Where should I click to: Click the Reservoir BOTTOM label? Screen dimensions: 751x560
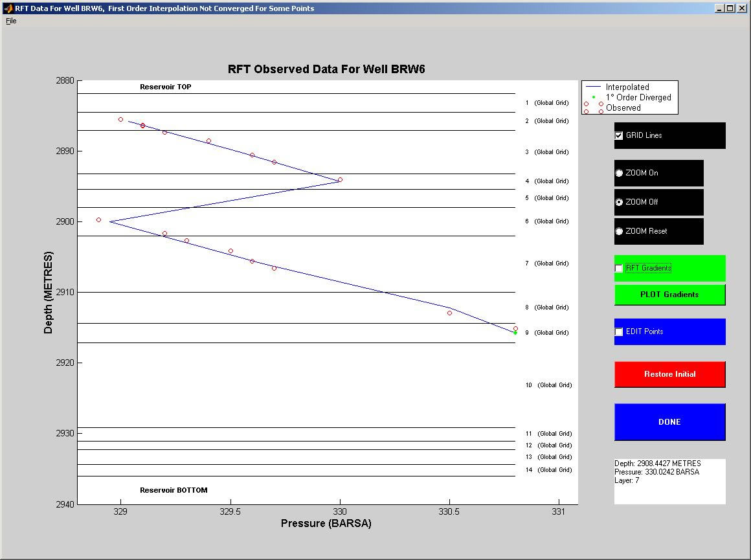point(174,490)
